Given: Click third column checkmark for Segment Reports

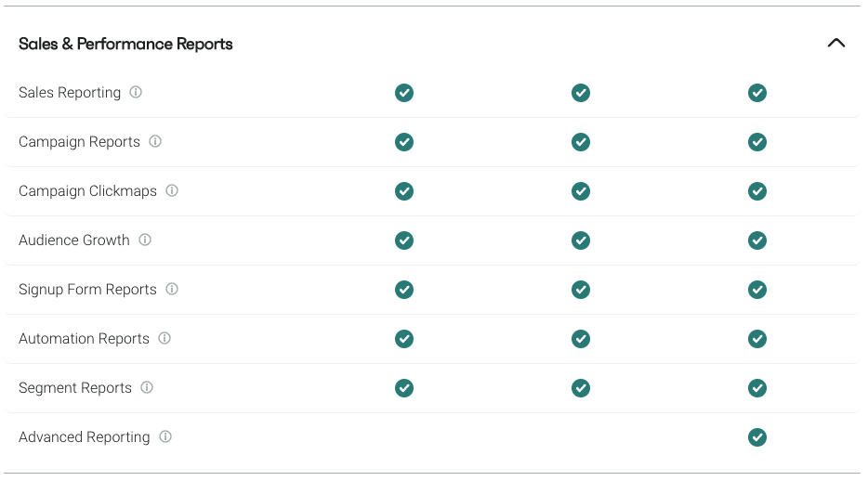Looking at the screenshot, I should (757, 387).
